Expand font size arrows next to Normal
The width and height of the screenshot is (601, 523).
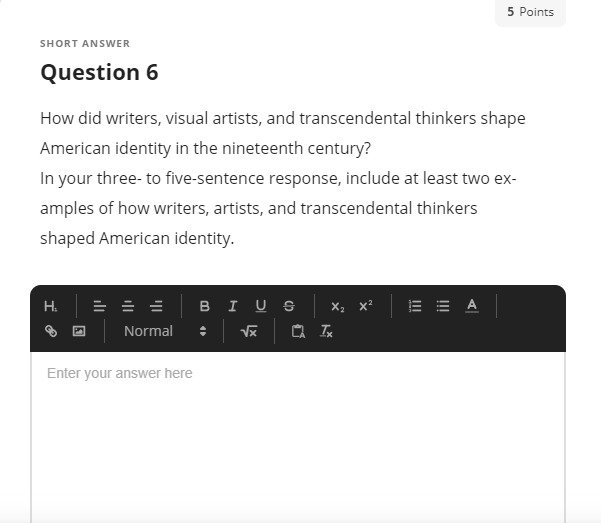203,331
